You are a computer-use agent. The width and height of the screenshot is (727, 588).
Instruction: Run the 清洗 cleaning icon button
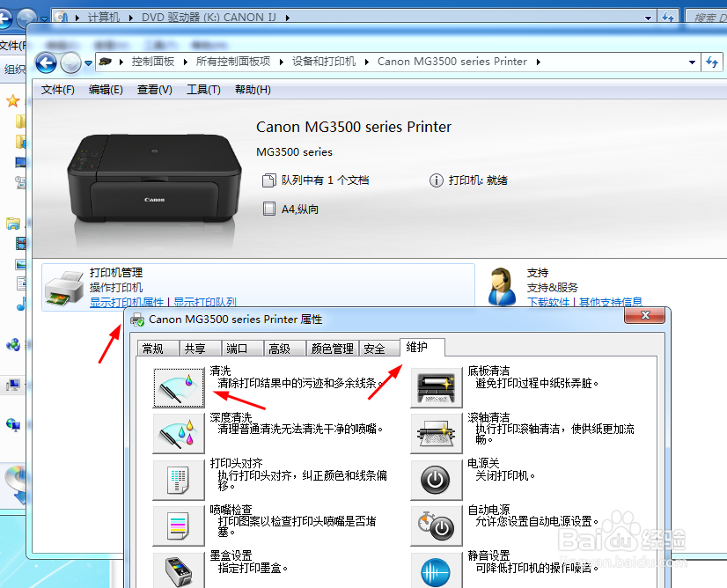click(x=179, y=387)
